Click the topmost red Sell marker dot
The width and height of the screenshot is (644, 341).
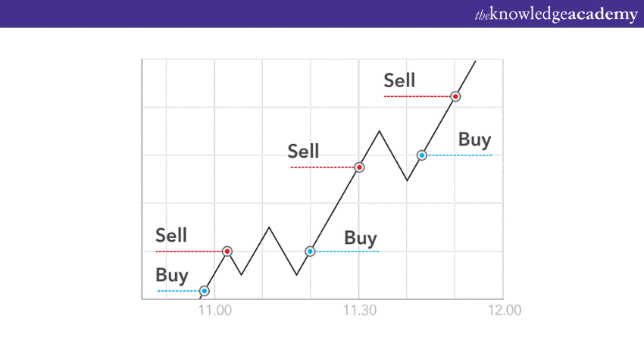click(x=455, y=96)
